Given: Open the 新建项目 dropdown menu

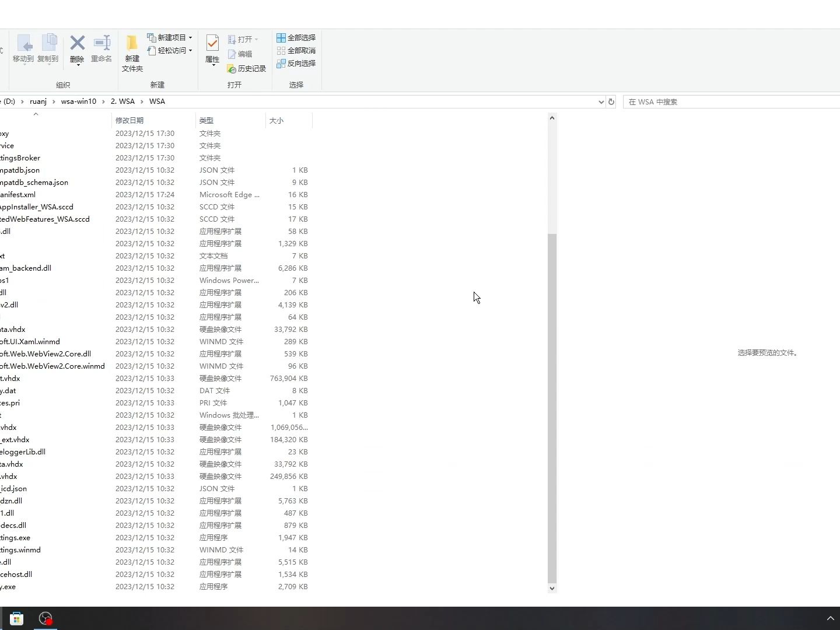Looking at the screenshot, I should point(170,37).
